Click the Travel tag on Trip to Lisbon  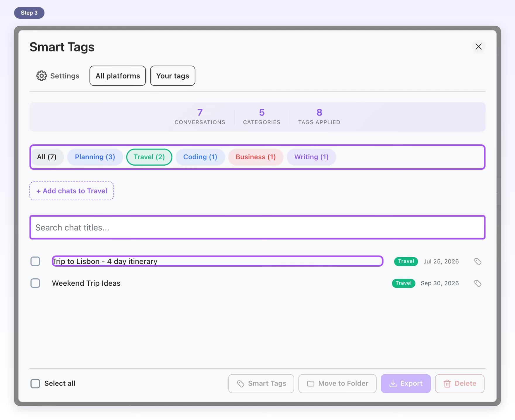tap(406, 261)
